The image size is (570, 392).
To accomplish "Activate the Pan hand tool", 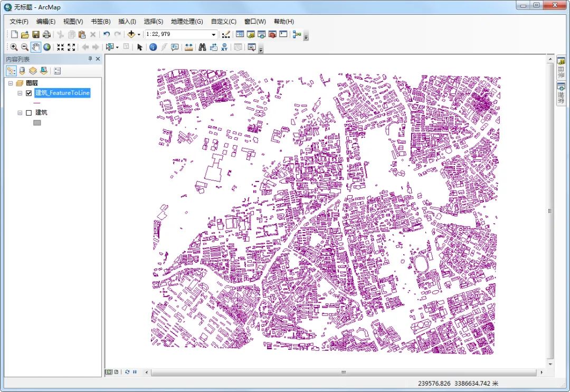I will tap(36, 47).
